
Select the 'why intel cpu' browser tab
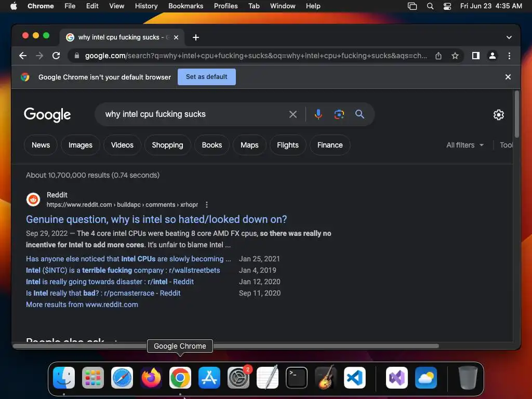(122, 37)
